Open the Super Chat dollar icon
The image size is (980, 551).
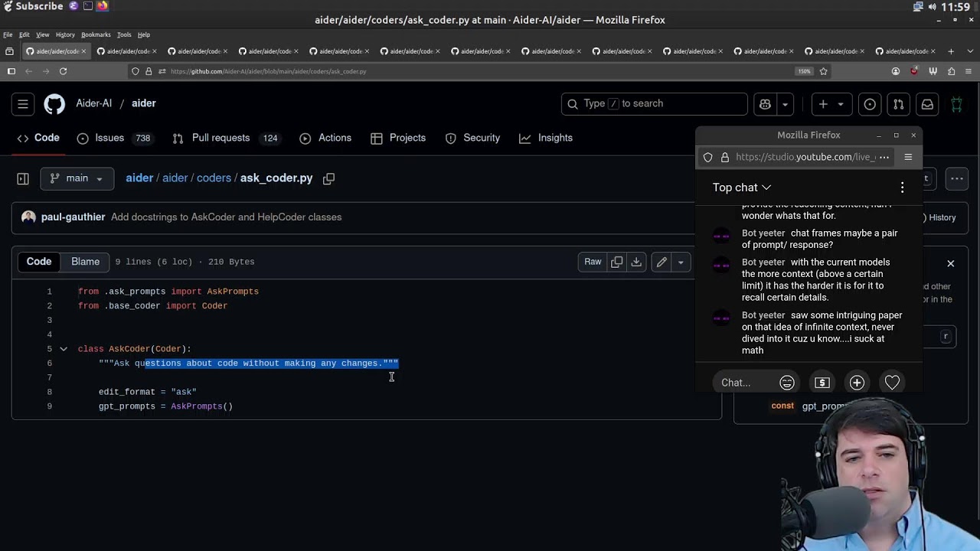pyautogui.click(x=822, y=383)
